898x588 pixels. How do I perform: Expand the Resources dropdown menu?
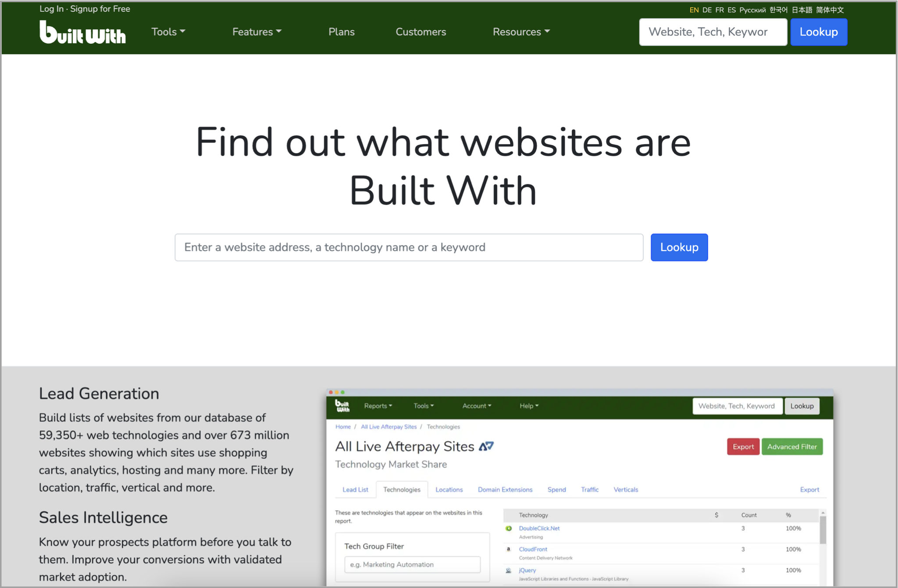(521, 32)
